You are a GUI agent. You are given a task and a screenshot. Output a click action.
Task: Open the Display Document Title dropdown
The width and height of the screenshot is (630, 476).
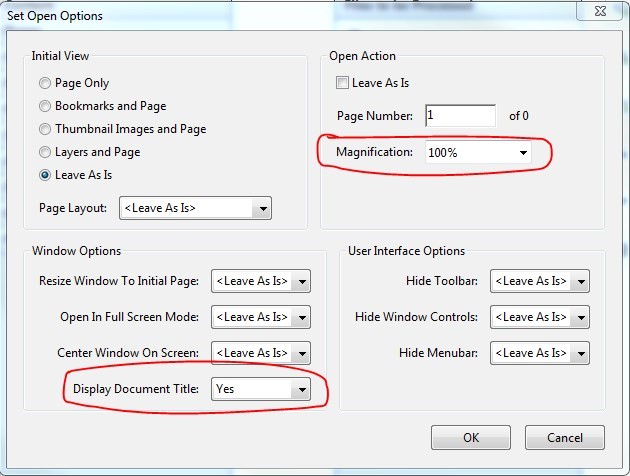261,389
